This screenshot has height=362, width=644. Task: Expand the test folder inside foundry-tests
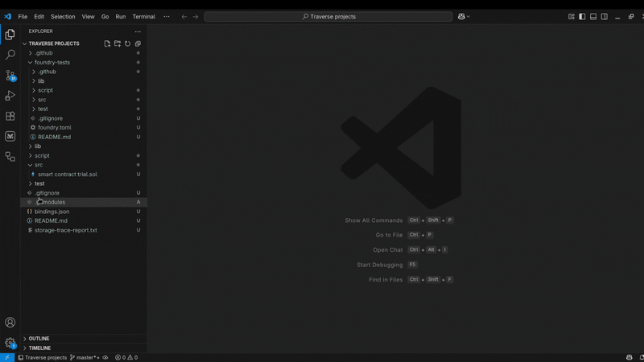(x=84, y=109)
